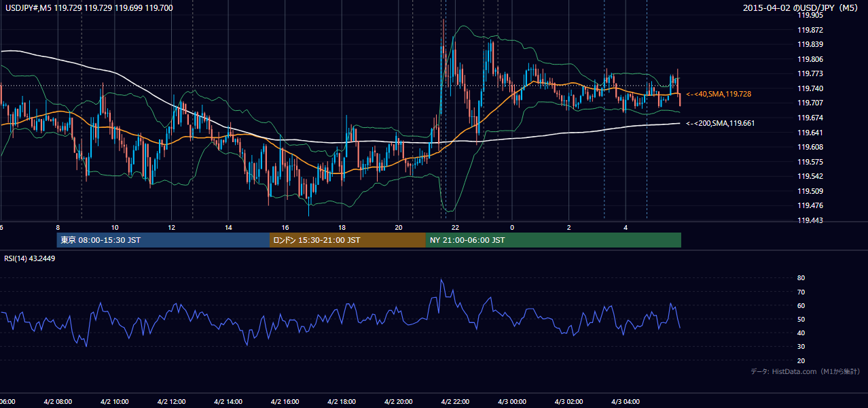Screen dimensions: 868x408
Task: Click the '2015-04-02 のUSD/JPY (M5)' heading
Action: pyautogui.click(x=801, y=8)
